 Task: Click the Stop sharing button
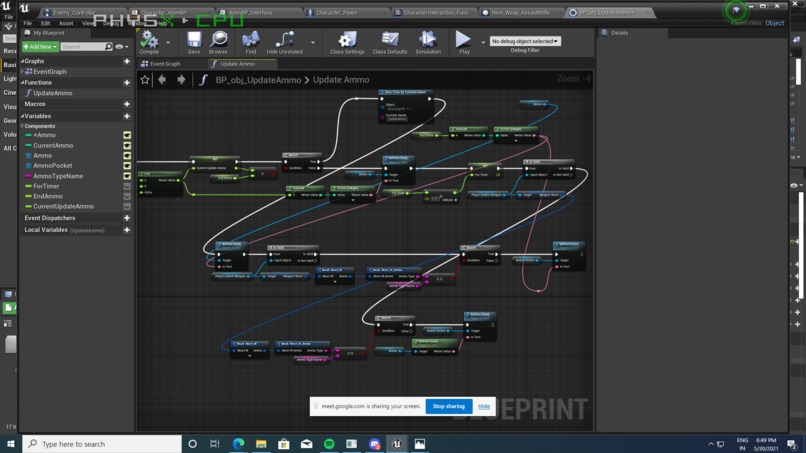coord(448,406)
